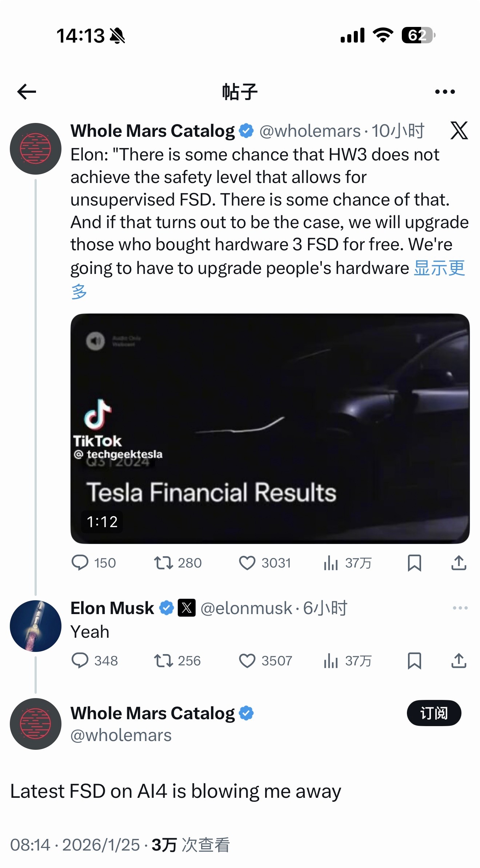Repost the HW3 post with 280 reposts

pos(163,563)
